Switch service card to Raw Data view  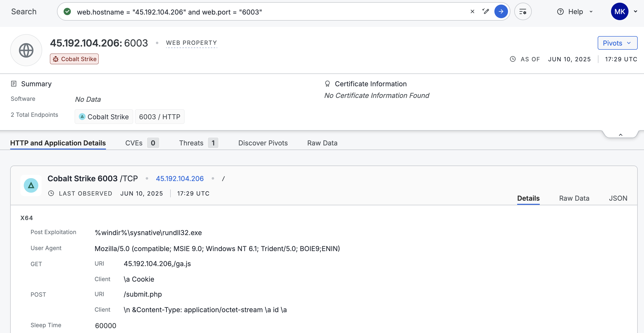click(x=574, y=198)
